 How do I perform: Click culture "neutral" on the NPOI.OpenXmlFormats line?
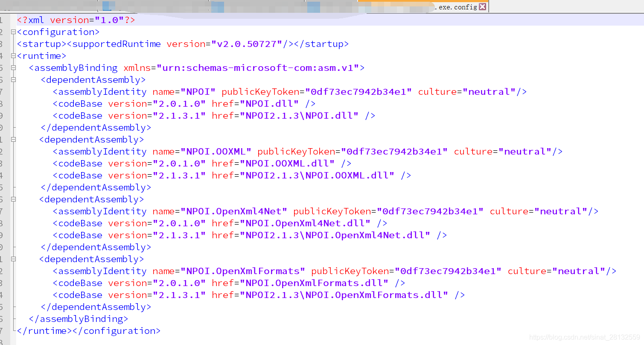point(579,271)
